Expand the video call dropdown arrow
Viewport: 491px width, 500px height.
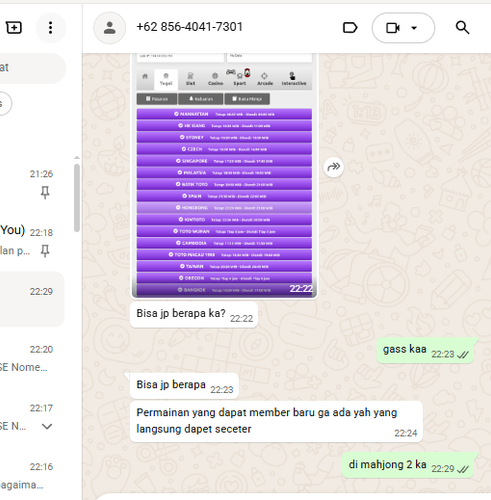414,28
